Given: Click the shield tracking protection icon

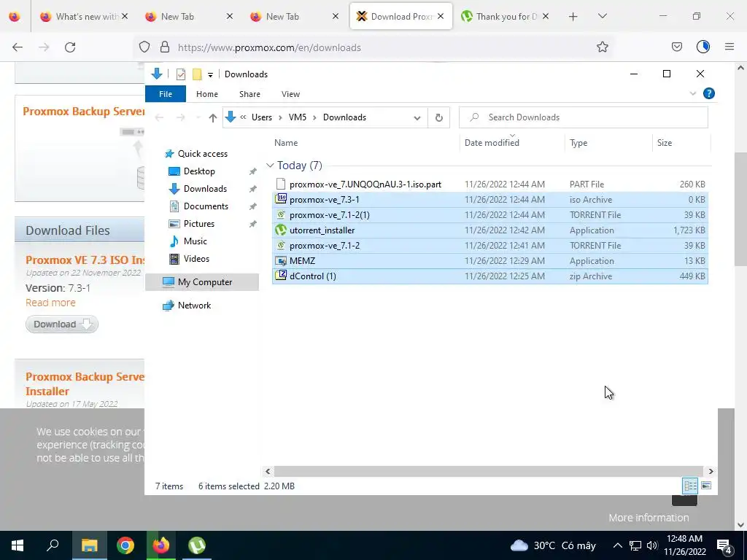Looking at the screenshot, I should 144,47.
